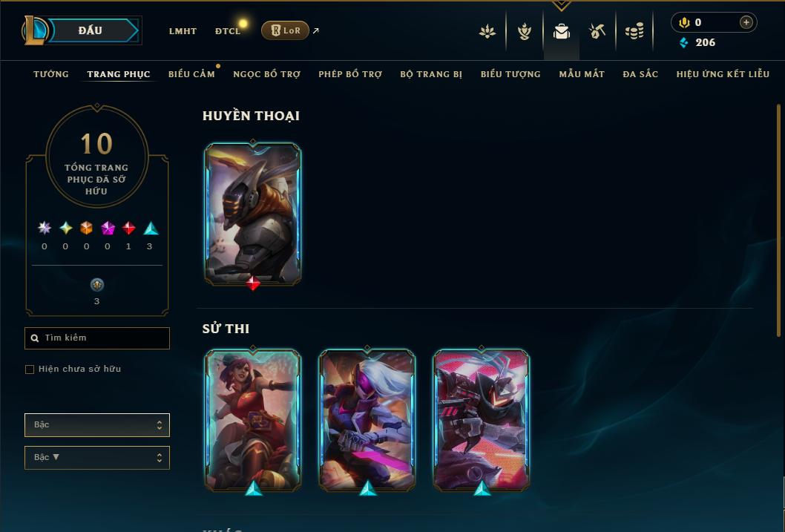Go to the ĐA SẮC tab
The image size is (785, 532).
[x=640, y=74]
